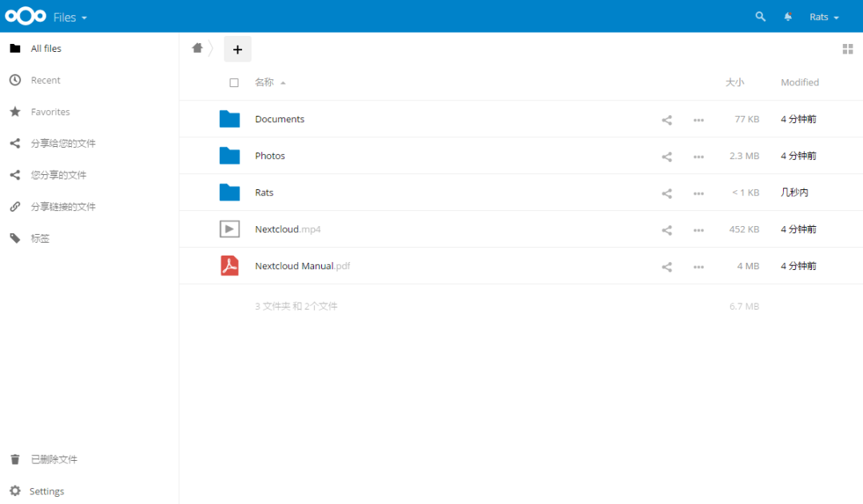Switch to grid view layout
The width and height of the screenshot is (863, 504).
pos(848,49)
